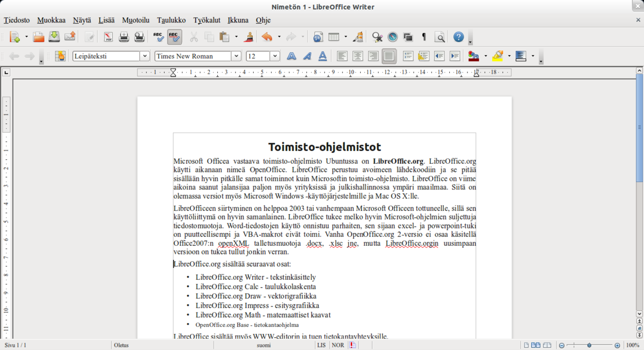This screenshot has height=350, width=644.
Task: Toggle bold formatting
Action: (291, 56)
